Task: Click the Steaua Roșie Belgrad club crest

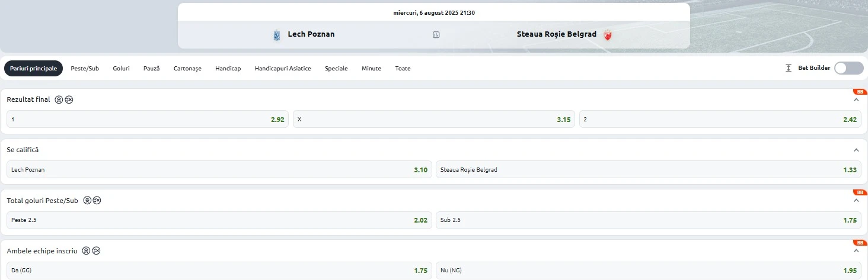Action: (x=607, y=35)
